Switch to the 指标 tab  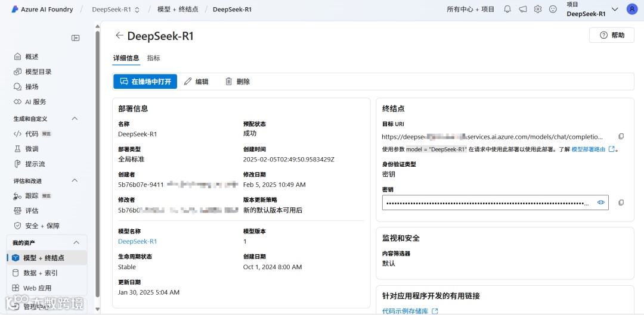coord(154,58)
